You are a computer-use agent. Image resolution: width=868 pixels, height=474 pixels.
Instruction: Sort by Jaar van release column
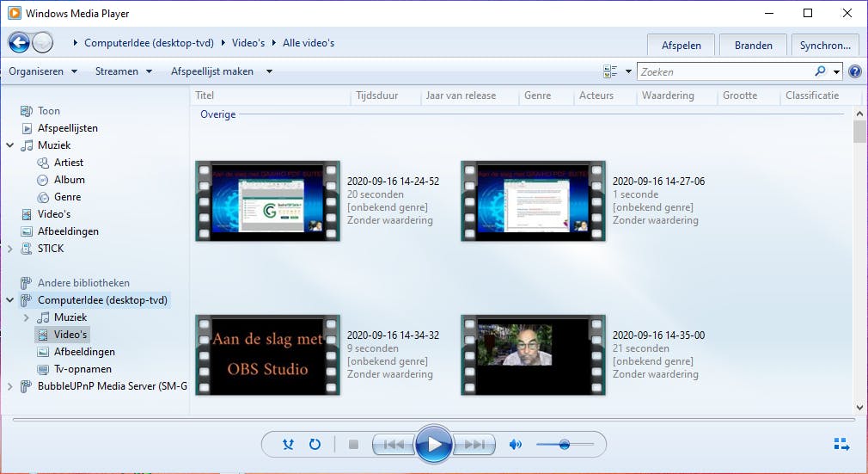[x=470, y=95]
